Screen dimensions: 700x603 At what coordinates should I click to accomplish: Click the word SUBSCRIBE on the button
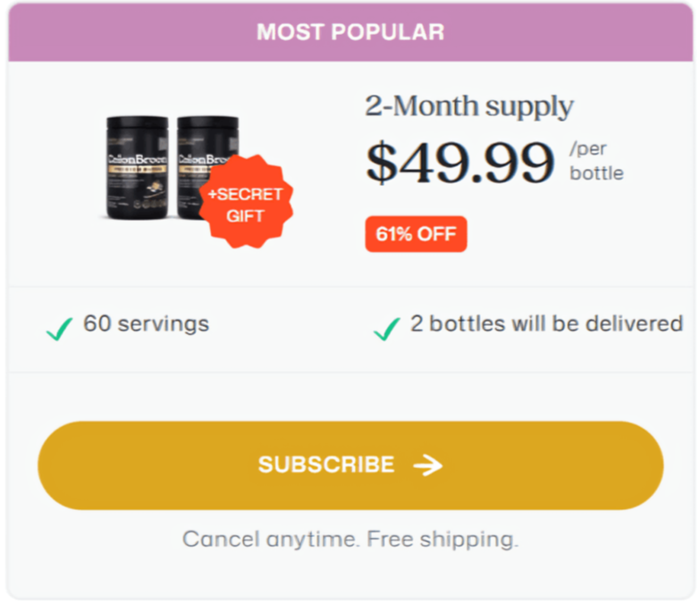tap(326, 465)
